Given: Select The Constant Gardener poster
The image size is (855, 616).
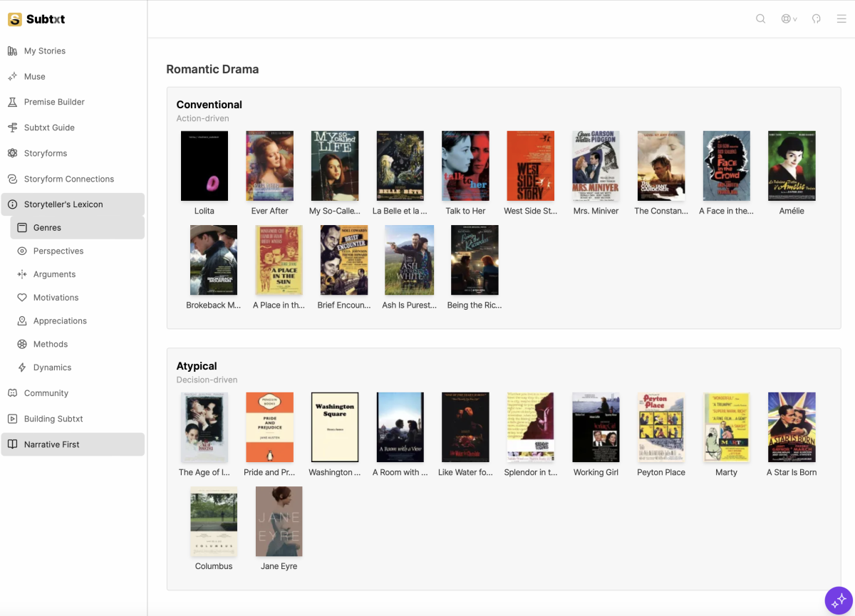Looking at the screenshot, I should [661, 166].
